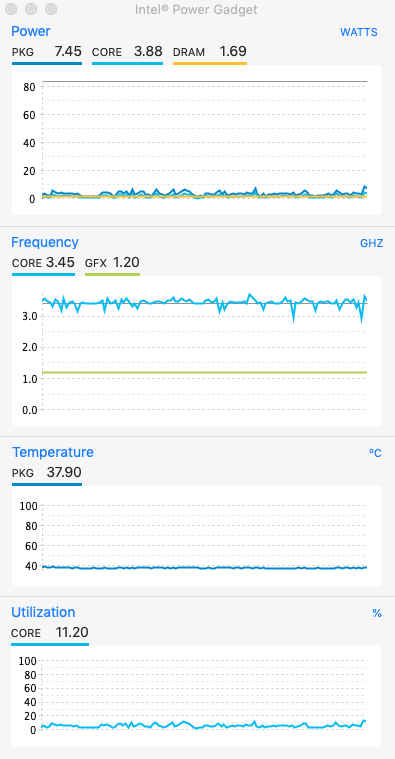Click the Temperature section heading
This screenshot has width=395, height=759.
click(53, 452)
